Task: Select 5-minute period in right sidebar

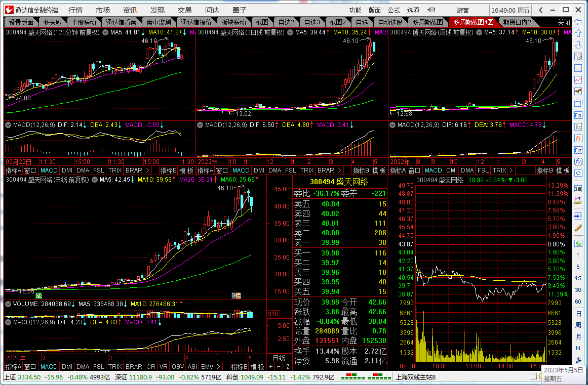Action: pyautogui.click(x=578, y=267)
